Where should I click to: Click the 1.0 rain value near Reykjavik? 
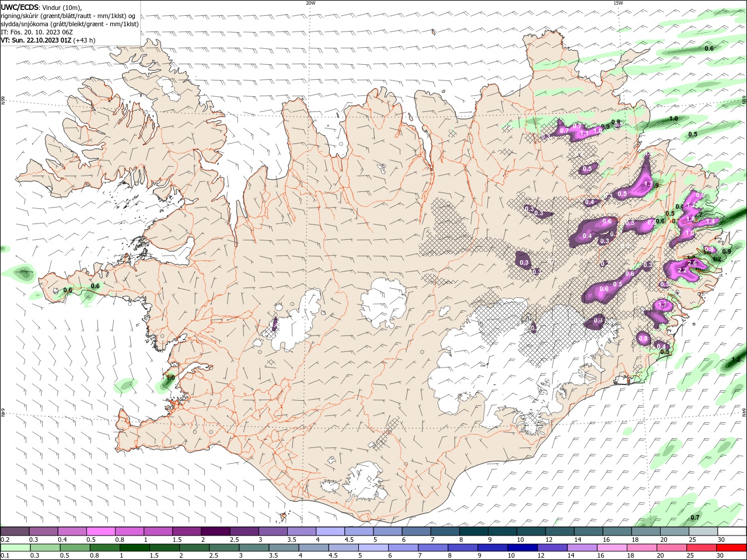170,378
